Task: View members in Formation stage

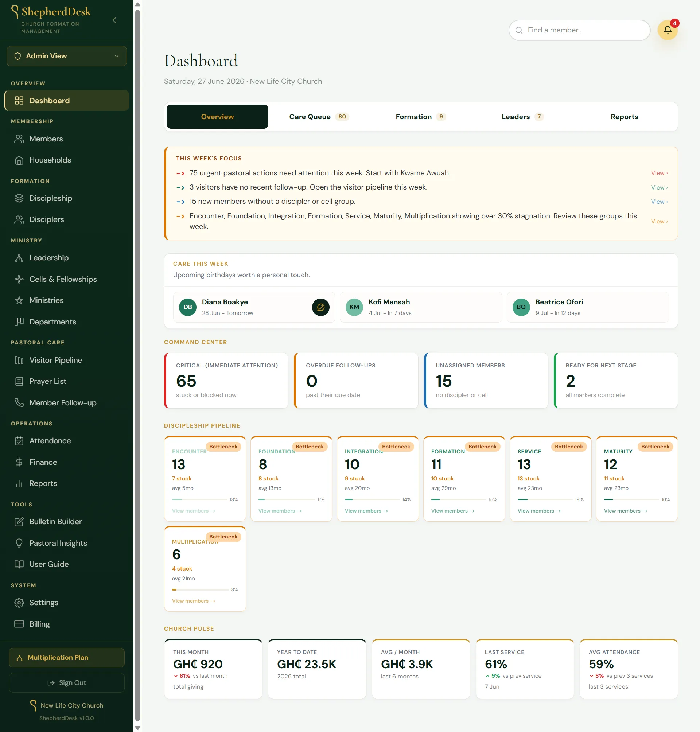Action: coord(452,511)
